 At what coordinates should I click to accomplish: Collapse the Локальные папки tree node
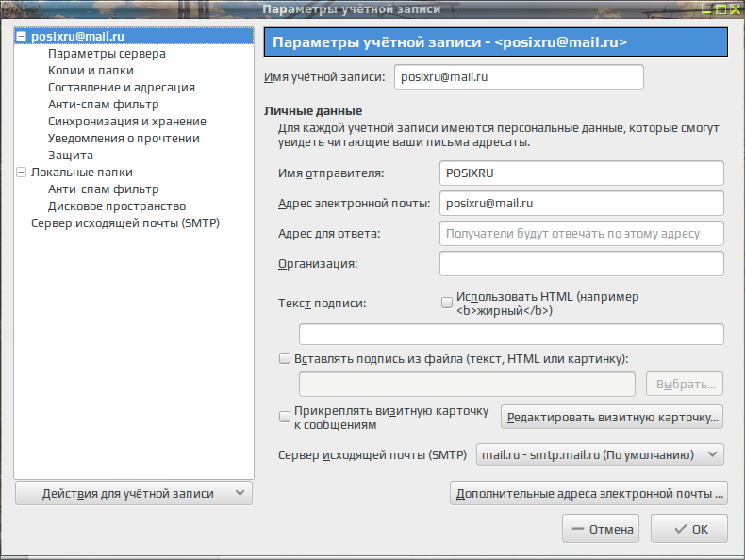(22, 173)
